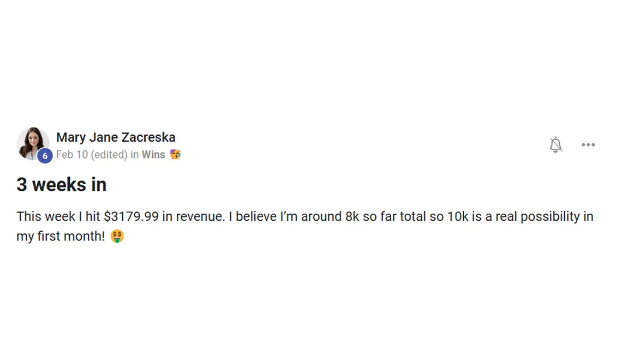Open the three-dot more options menu
Viewport: 622px width, 364px height.
pyautogui.click(x=588, y=145)
